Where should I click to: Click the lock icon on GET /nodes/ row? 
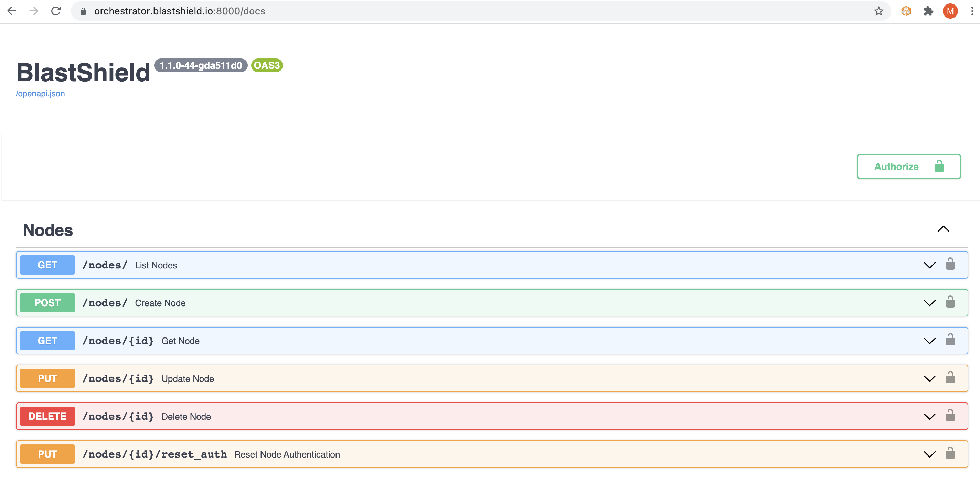tap(950, 264)
